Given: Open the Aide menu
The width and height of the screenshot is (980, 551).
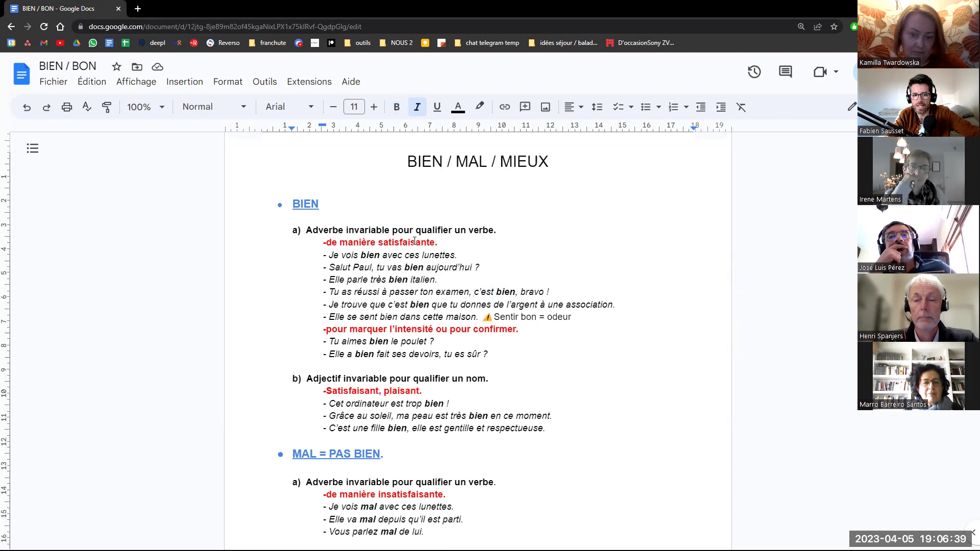Looking at the screenshot, I should (351, 82).
